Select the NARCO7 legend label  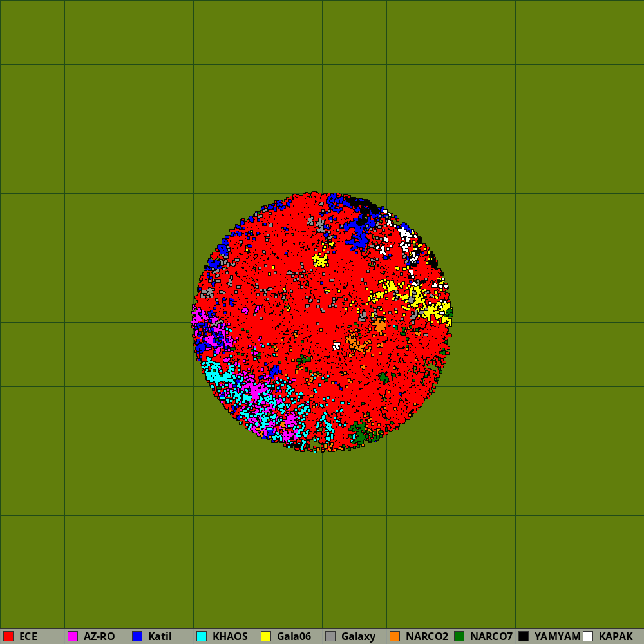tap(491, 637)
